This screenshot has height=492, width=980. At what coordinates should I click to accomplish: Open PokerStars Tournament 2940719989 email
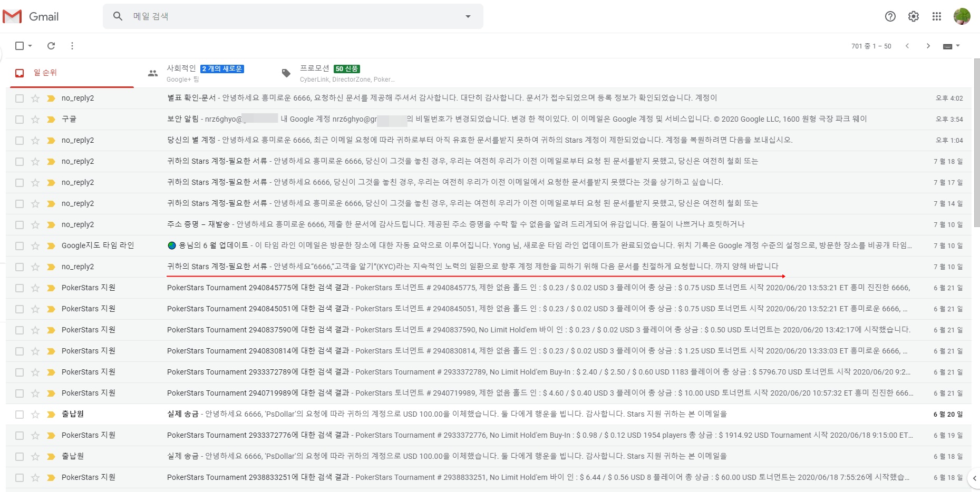click(490, 393)
